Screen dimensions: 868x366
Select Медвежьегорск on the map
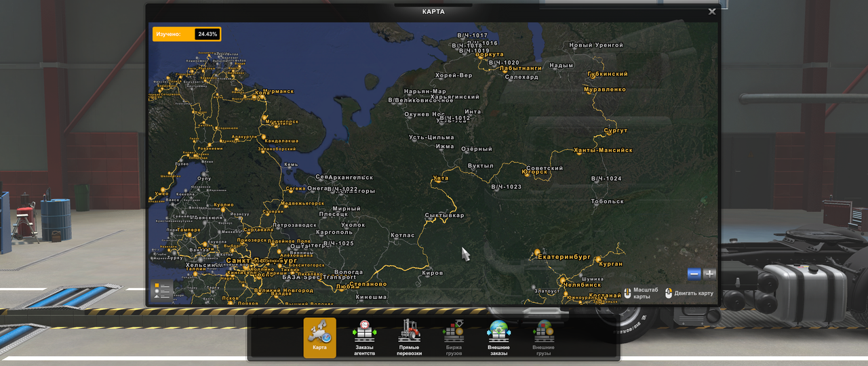[302, 203]
